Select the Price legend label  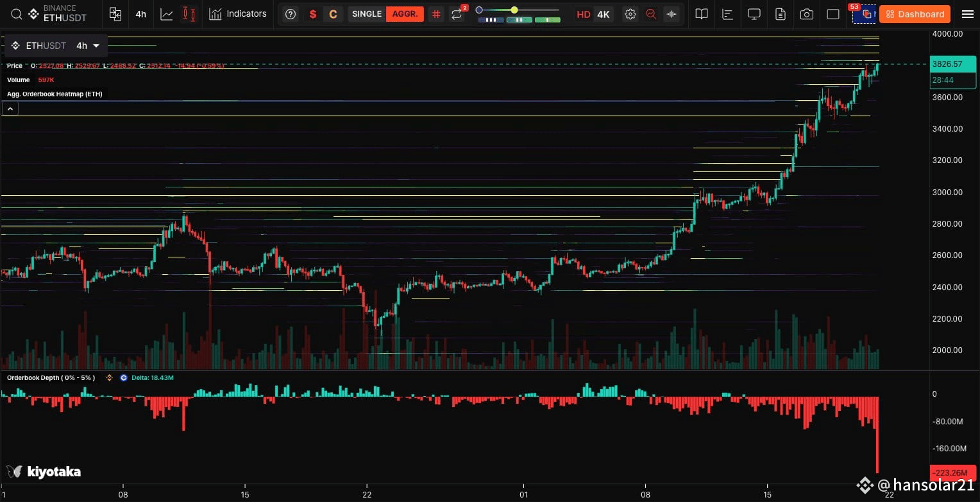pos(15,65)
